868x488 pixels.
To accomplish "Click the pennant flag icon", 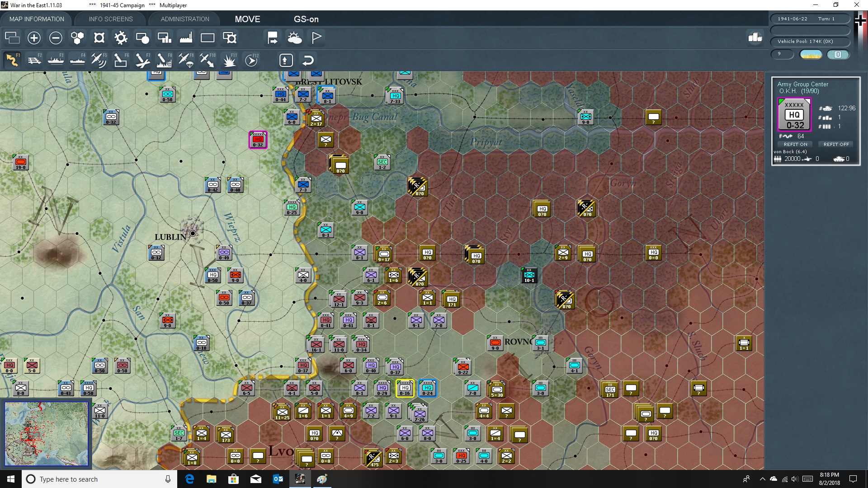I will pos(316,38).
